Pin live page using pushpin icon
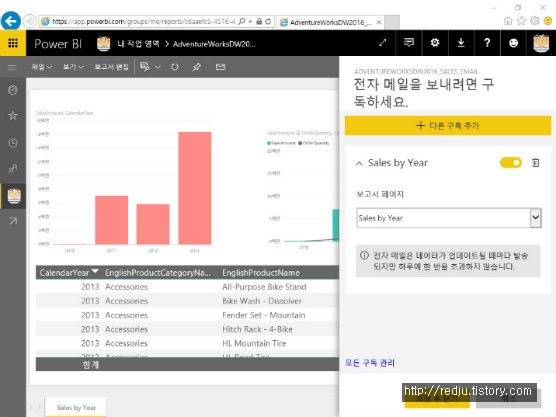The height and width of the screenshot is (417, 556). (197, 67)
